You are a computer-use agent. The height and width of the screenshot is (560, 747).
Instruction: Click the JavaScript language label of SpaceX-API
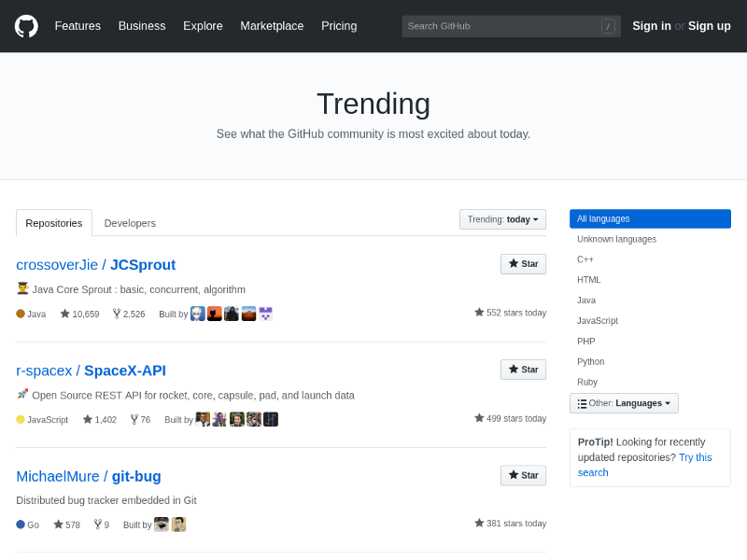(42, 419)
